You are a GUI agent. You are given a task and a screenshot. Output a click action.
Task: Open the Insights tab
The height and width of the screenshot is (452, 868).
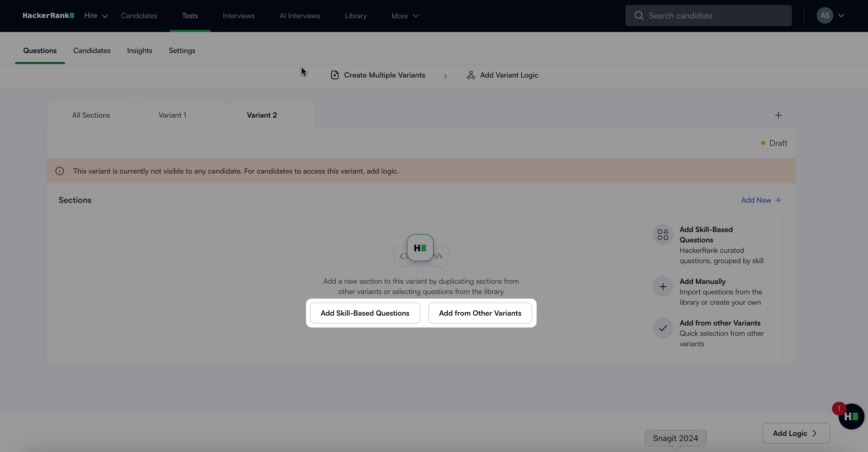coord(139,50)
